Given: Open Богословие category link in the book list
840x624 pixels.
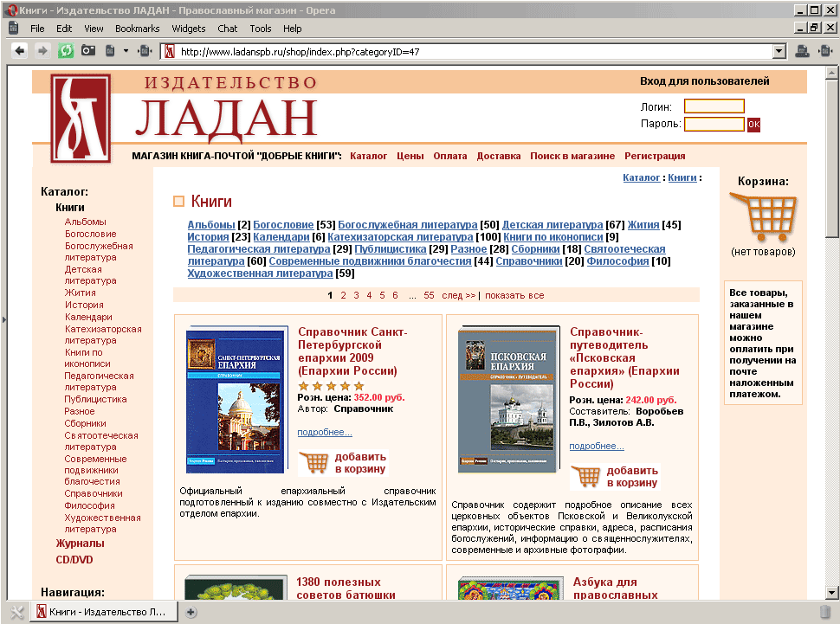Looking at the screenshot, I should coord(283,225).
